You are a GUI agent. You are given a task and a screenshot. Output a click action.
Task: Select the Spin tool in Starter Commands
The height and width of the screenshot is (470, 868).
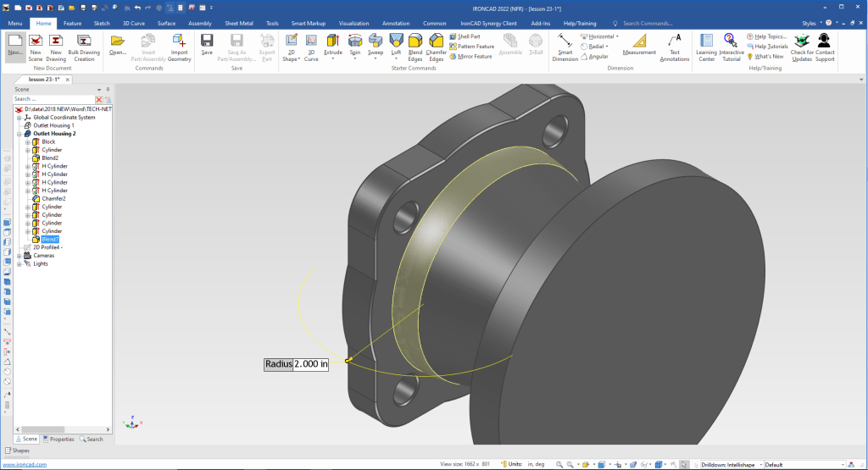coord(354,41)
